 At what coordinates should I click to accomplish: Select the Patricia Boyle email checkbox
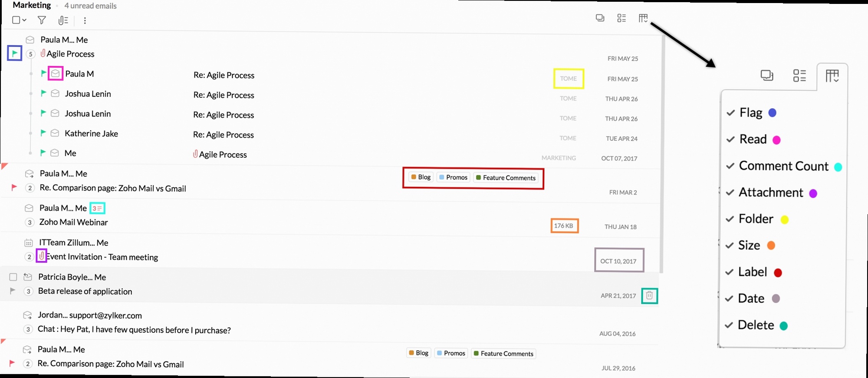pyautogui.click(x=13, y=277)
